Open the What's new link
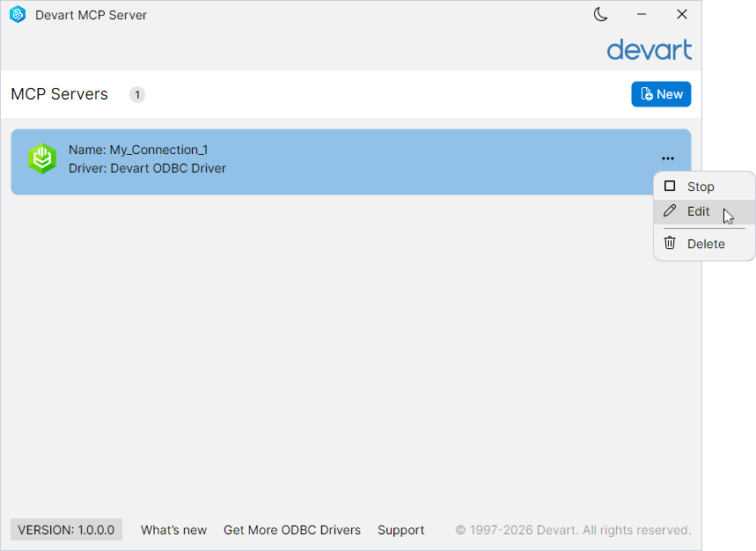Image resolution: width=756 pixels, height=551 pixels. tap(173, 530)
